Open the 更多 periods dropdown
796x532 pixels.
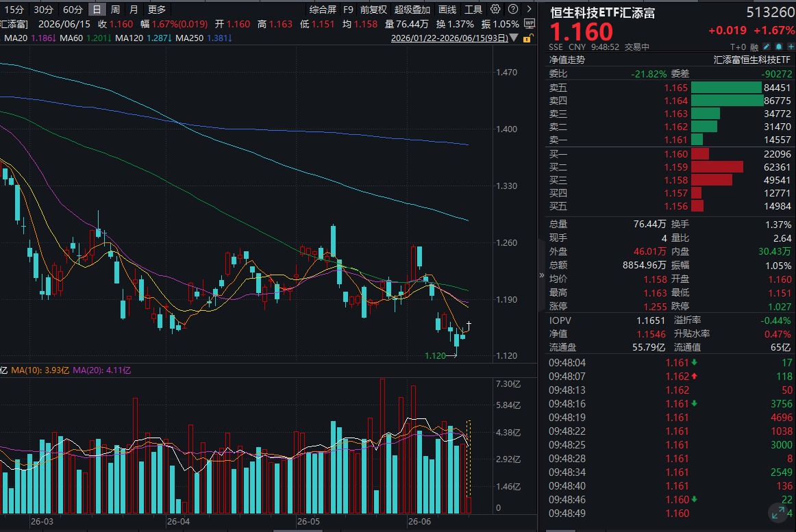point(157,10)
